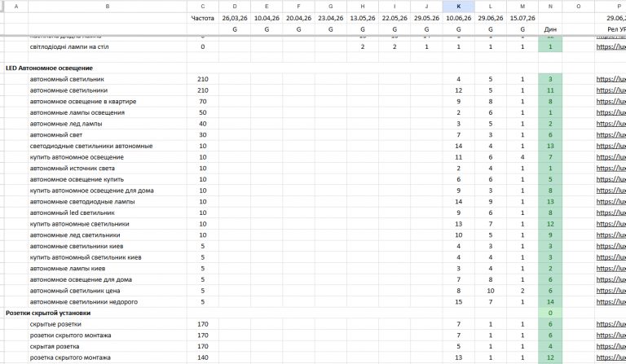The width and height of the screenshot is (626, 364).
Task: Open link in 'автономный свет' row
Action: pyautogui.click(x=611, y=135)
